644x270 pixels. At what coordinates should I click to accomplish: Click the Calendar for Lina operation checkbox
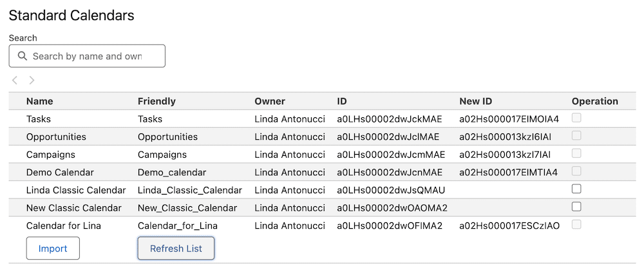click(576, 224)
